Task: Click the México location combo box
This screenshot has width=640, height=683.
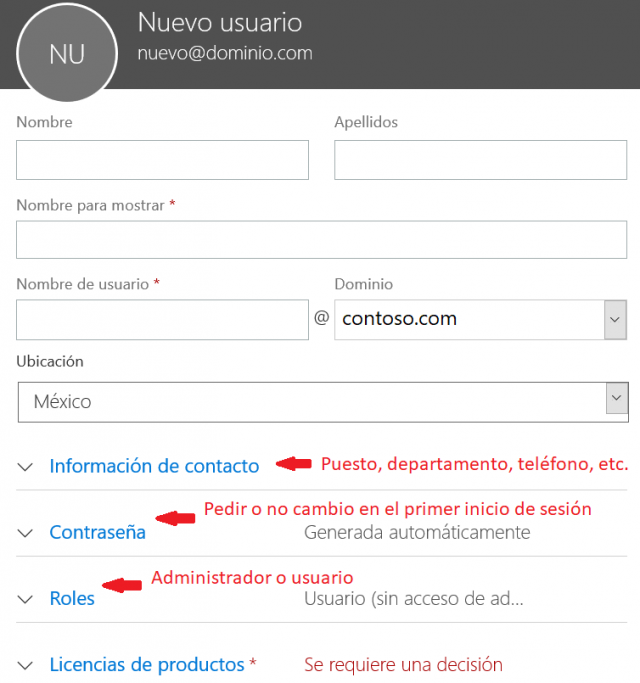Action: [x=323, y=402]
